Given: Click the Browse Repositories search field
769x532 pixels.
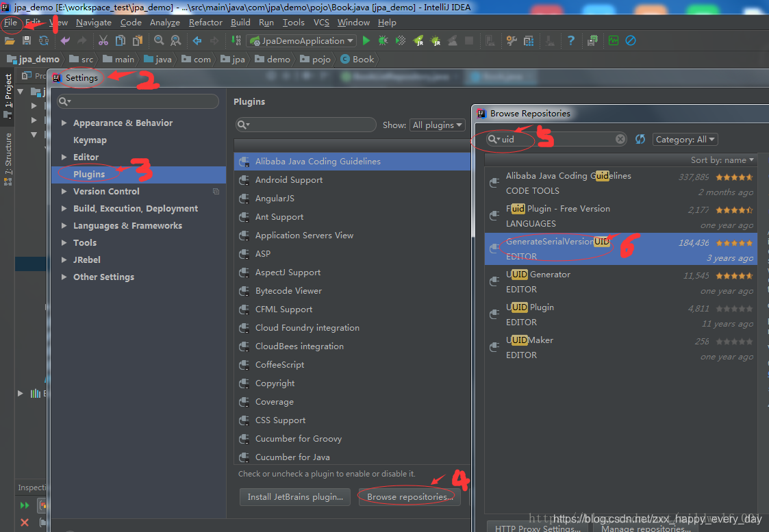Looking at the screenshot, I should tap(557, 139).
